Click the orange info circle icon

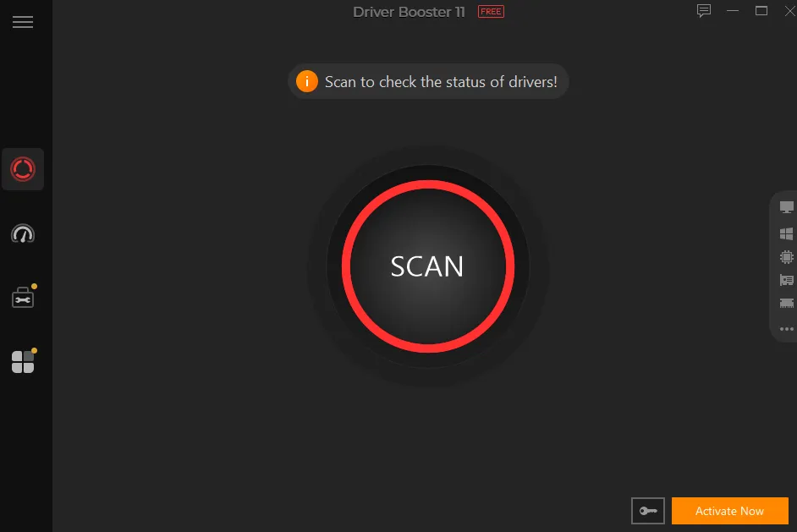tap(307, 81)
